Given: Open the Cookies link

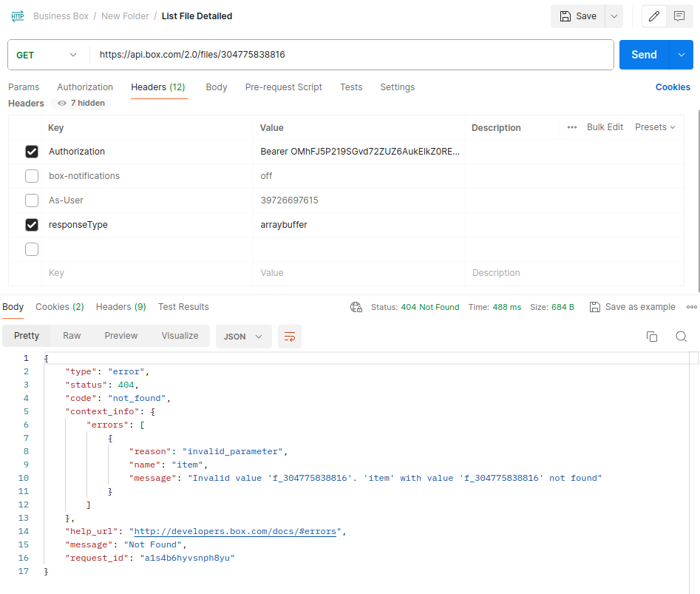Looking at the screenshot, I should pos(673,87).
